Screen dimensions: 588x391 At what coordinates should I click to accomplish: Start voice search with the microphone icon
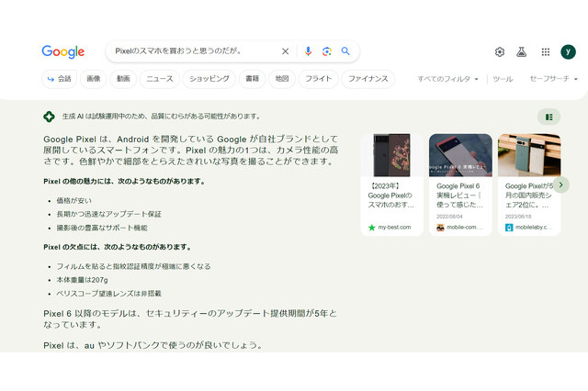click(308, 51)
